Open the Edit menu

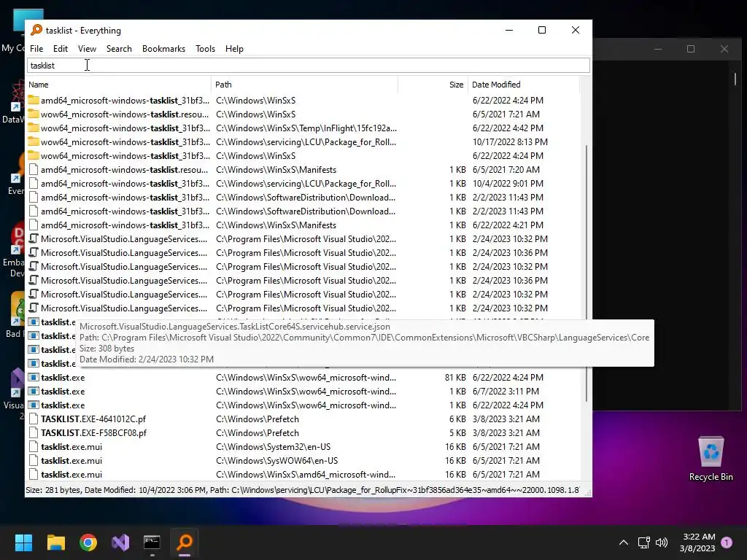pos(61,49)
